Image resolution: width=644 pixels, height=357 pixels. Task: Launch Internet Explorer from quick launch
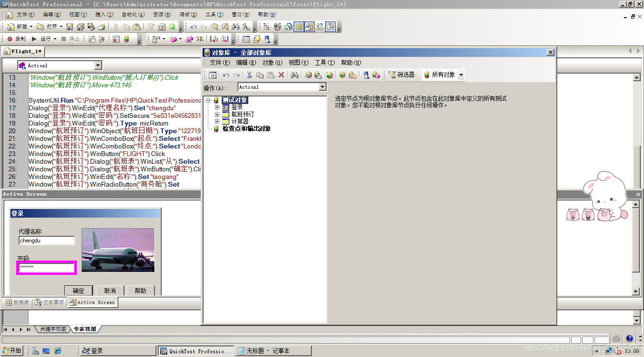click(58, 351)
